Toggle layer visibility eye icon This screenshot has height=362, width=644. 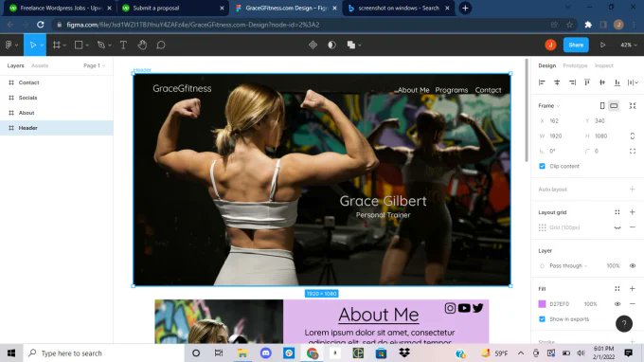(633, 266)
